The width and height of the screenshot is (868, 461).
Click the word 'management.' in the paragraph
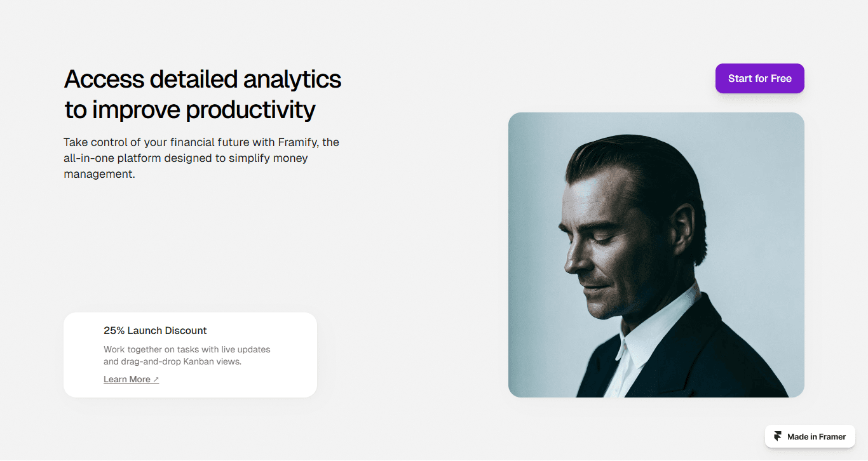[x=99, y=173]
